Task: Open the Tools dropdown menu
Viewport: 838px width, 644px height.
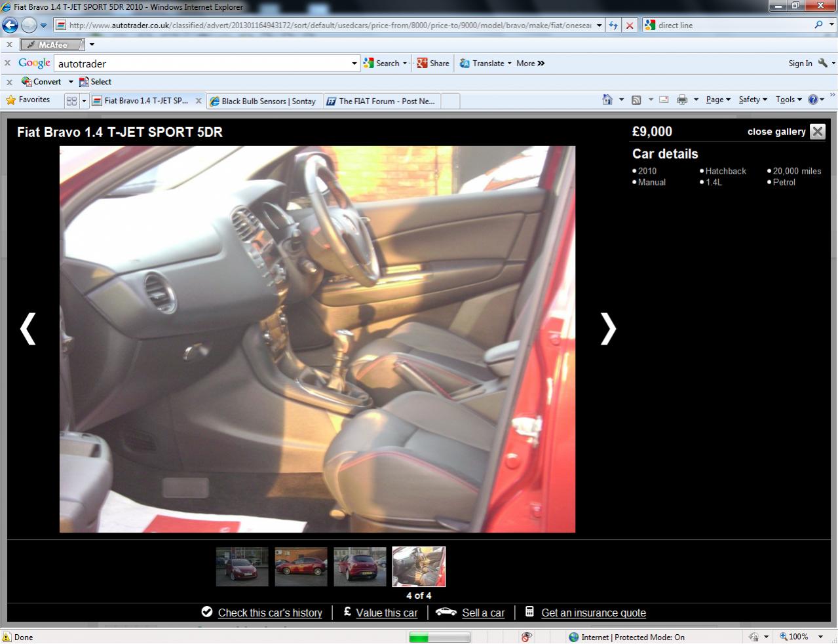Action: click(788, 100)
